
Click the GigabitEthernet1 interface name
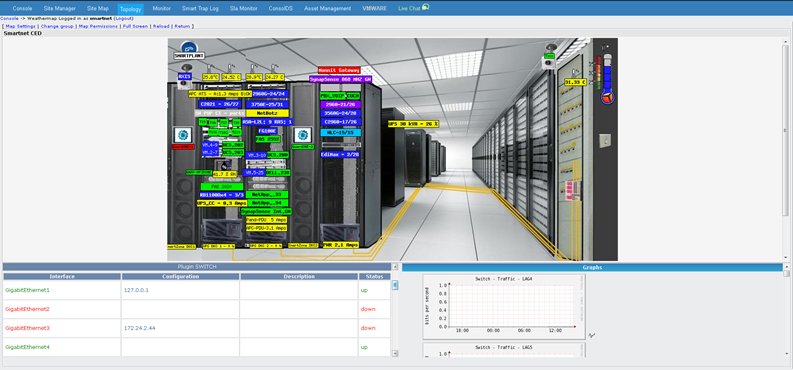point(27,291)
